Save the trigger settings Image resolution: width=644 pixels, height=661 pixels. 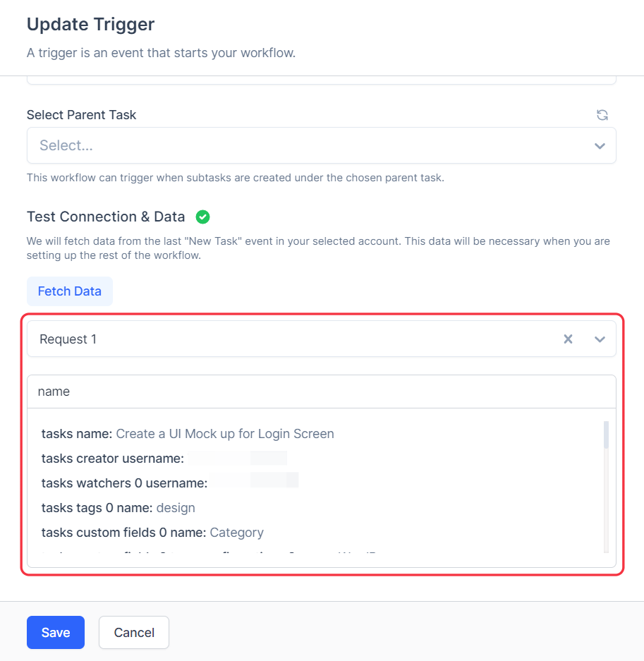click(56, 632)
